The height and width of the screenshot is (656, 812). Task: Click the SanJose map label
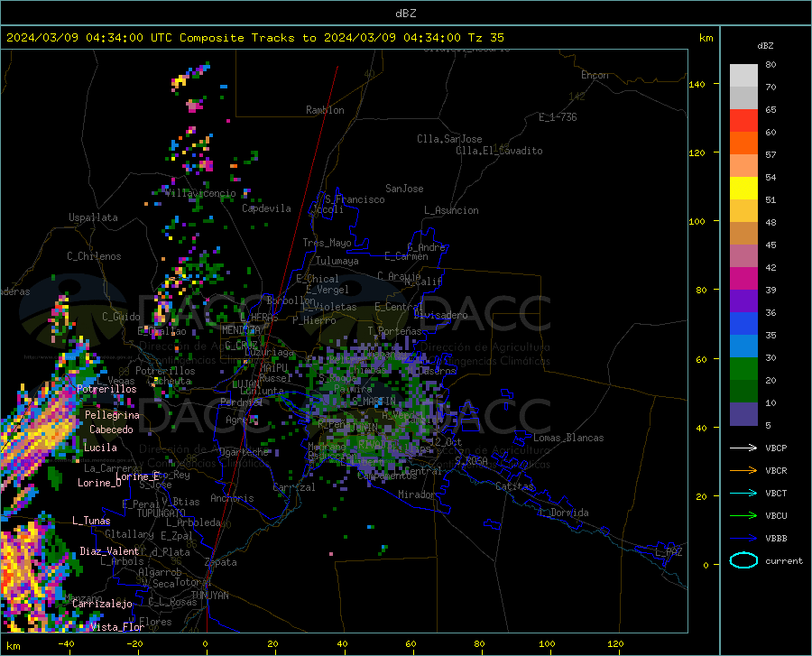coord(404,189)
